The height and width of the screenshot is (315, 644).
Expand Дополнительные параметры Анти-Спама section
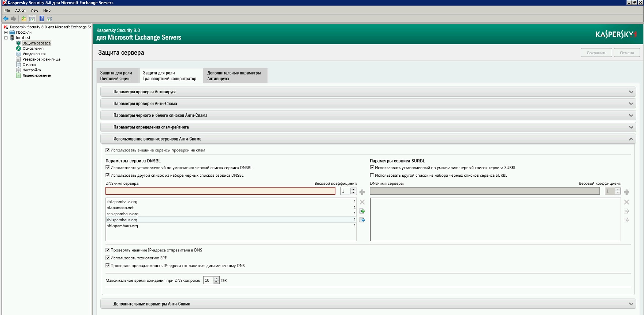368,304
